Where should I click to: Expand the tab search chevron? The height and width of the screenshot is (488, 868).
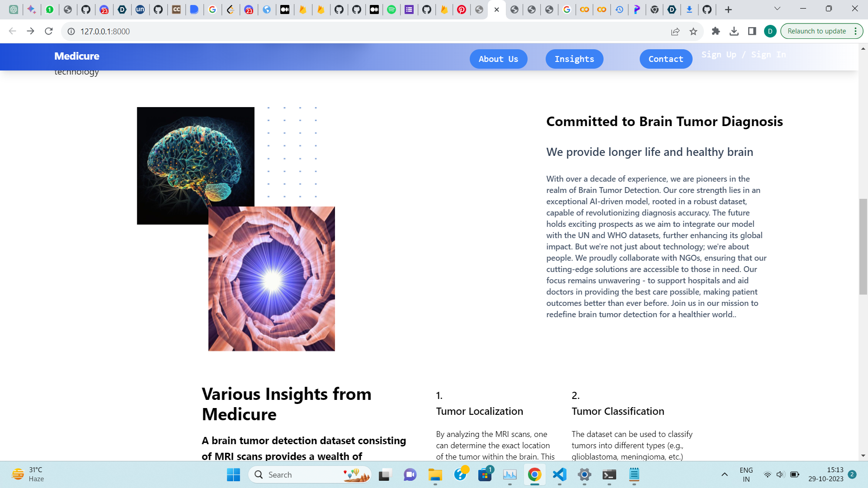click(x=777, y=9)
